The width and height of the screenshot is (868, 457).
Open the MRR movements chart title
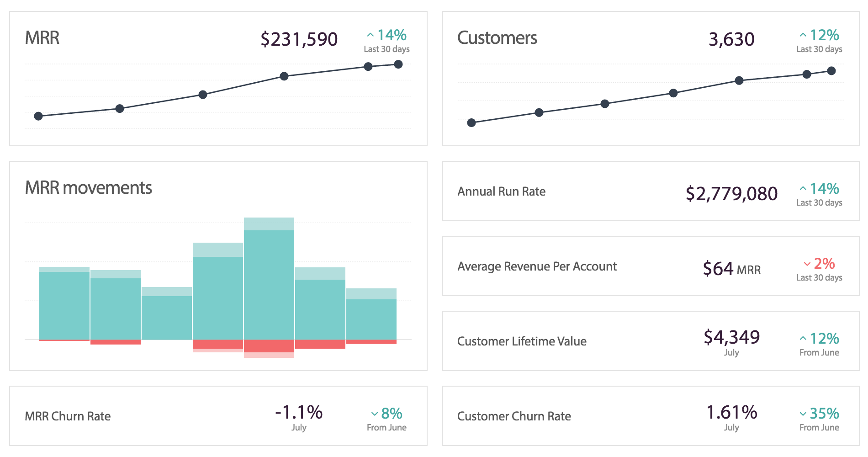88,188
